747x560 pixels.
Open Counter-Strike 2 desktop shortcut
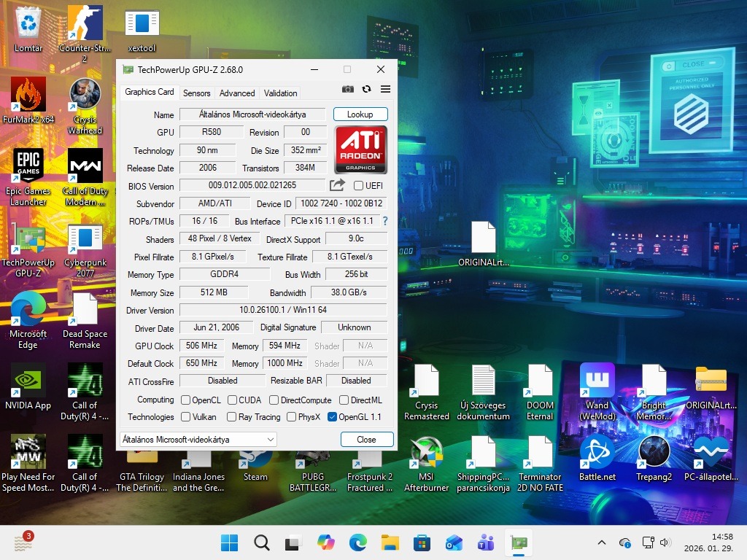pyautogui.click(x=85, y=34)
